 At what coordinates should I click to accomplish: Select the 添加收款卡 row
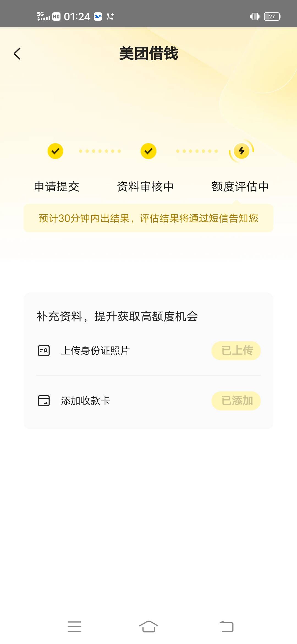pyautogui.click(x=148, y=401)
